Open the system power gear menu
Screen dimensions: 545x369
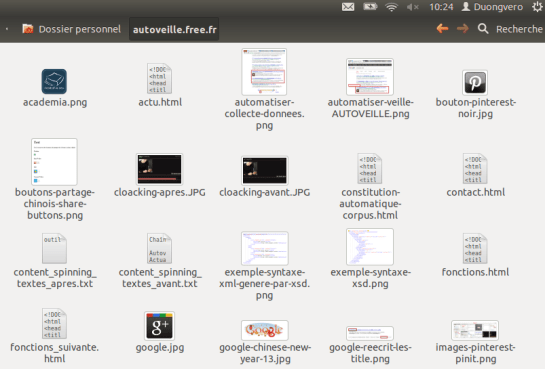538,7
